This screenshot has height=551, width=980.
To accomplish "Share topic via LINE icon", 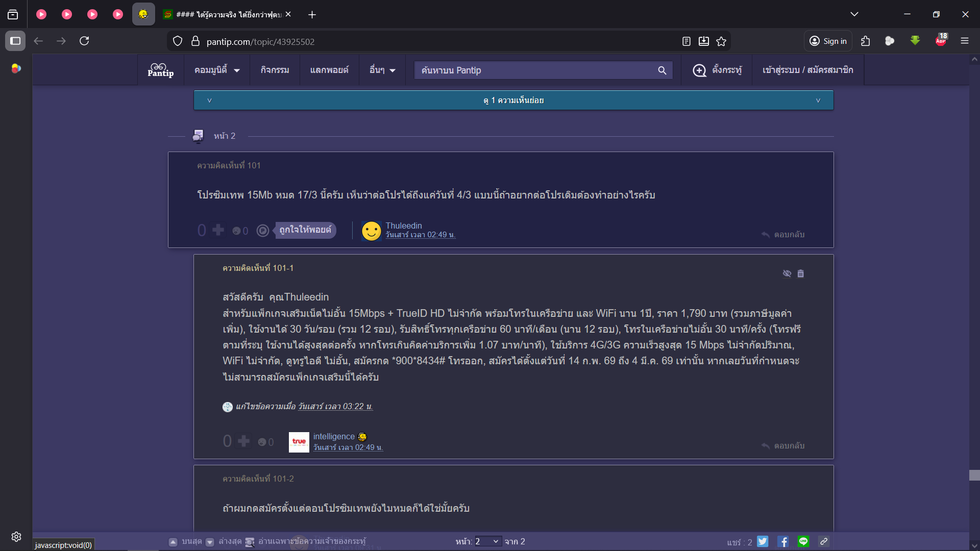I will coord(803,541).
